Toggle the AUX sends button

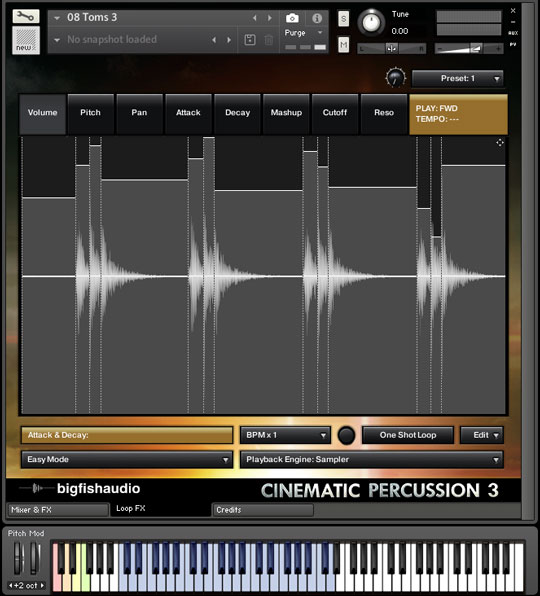click(x=513, y=33)
